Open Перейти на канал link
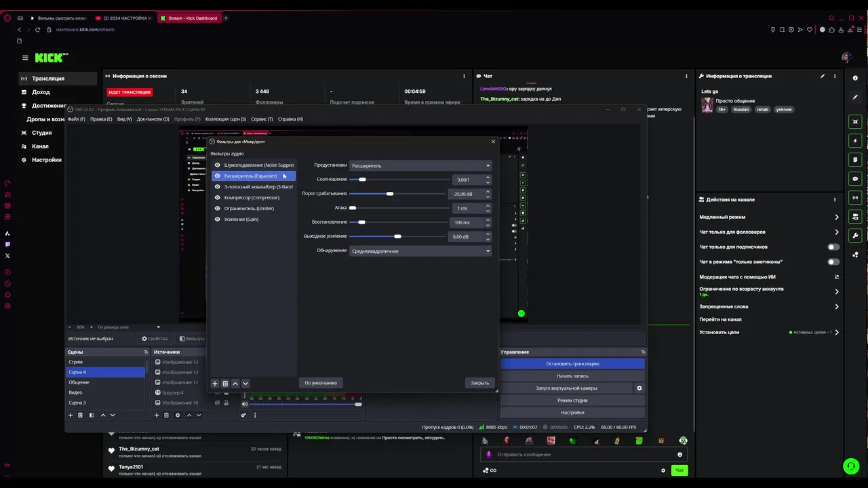Screen dimensions: 868x488 tap(720, 319)
